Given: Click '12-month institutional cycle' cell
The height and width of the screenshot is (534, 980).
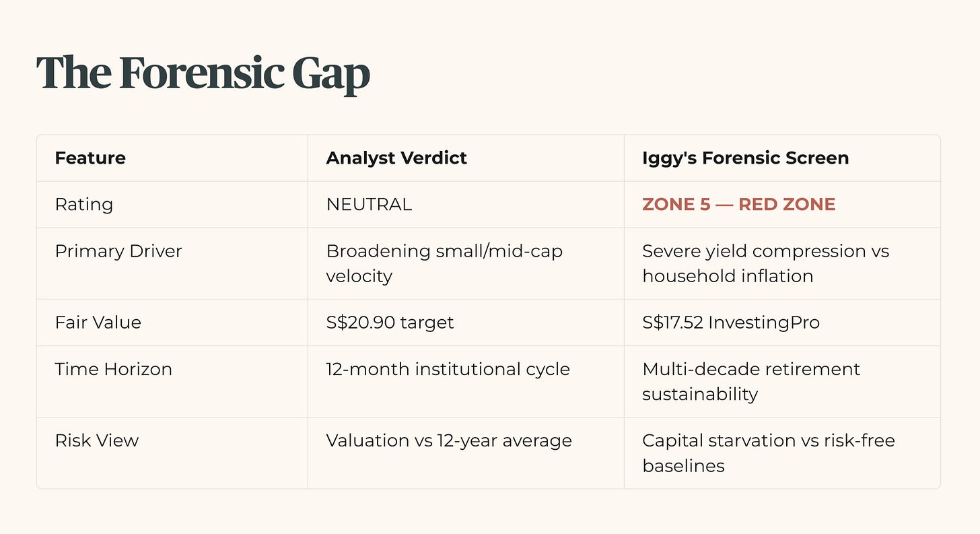Looking at the screenshot, I should coord(448,370).
